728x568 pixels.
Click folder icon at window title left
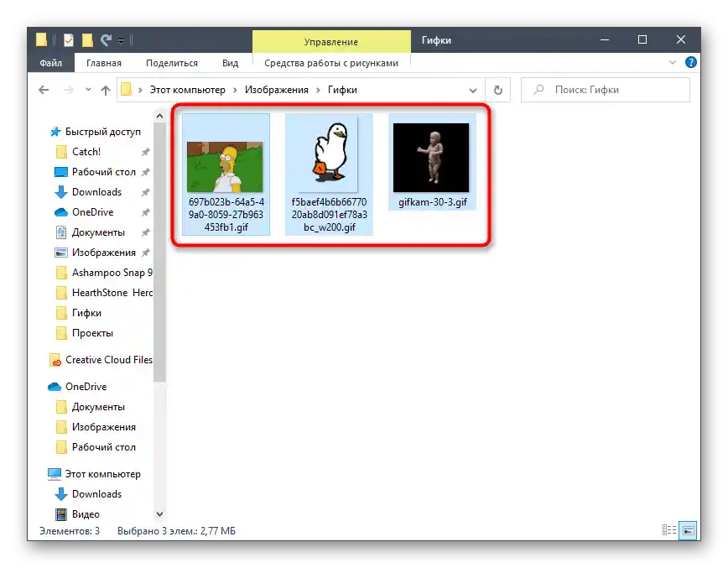[41, 40]
